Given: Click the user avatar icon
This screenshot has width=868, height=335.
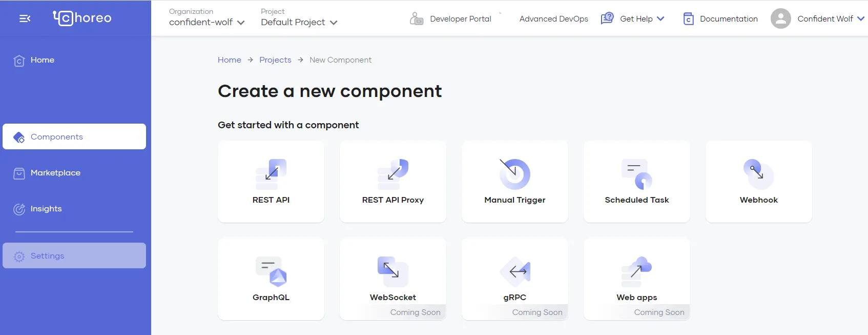Looking at the screenshot, I should click(780, 18).
